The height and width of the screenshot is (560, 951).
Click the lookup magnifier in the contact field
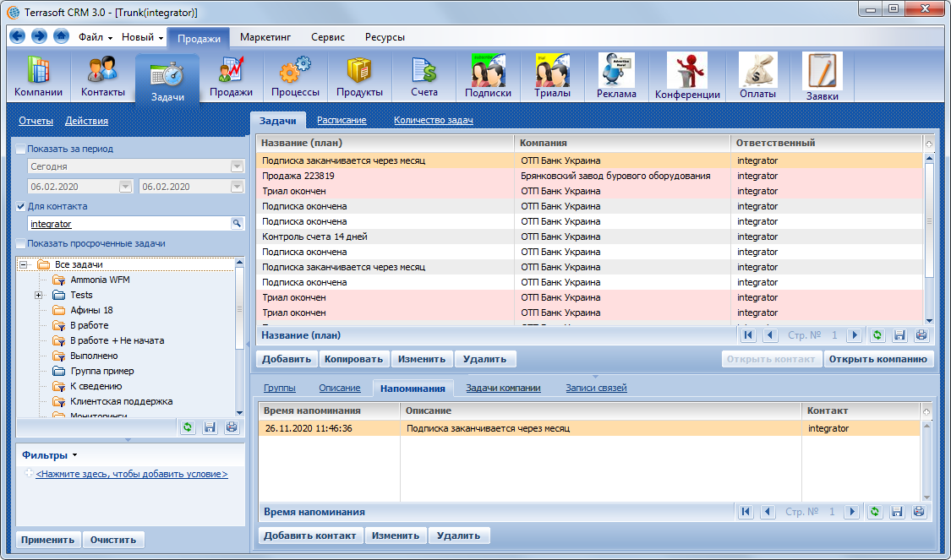click(x=238, y=224)
